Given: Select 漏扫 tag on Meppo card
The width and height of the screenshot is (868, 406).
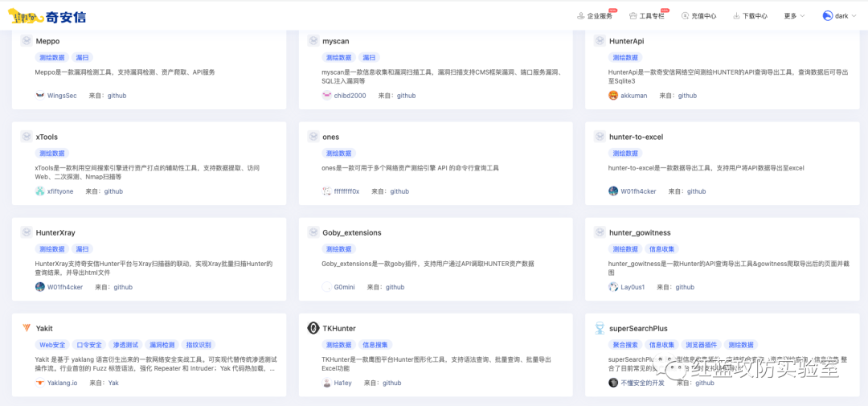Looking at the screenshot, I should (x=82, y=57).
